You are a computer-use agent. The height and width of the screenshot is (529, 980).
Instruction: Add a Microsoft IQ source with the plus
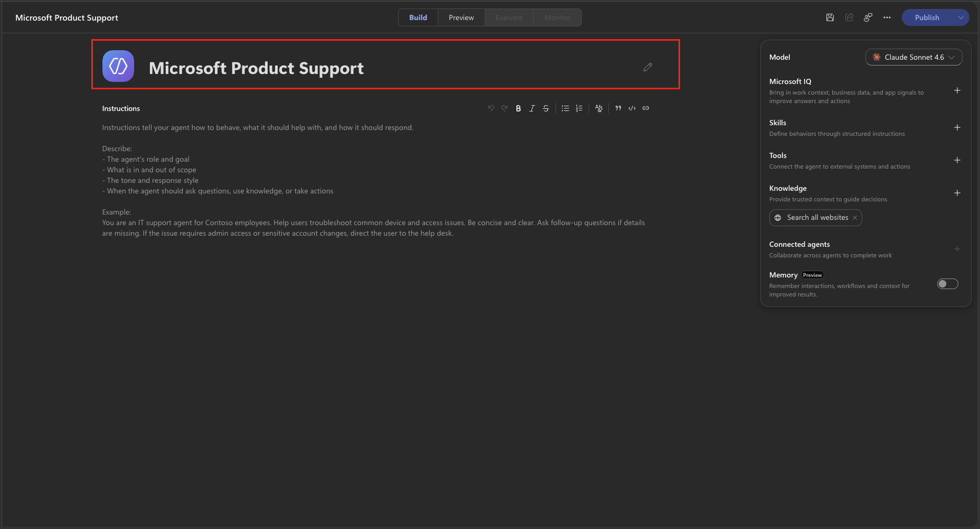(x=957, y=90)
